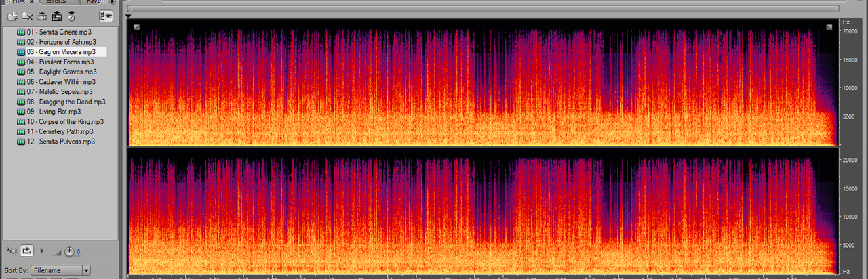Click the Play preview triangle button
Viewport: 868px width, 279px height.
click(43, 251)
